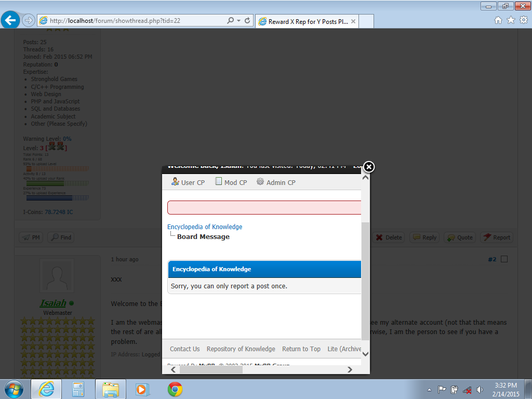Image resolution: width=532 pixels, height=399 pixels.
Task: Follow the Encyclopedia of Knowledge breadcrumb link
Action: [205, 227]
